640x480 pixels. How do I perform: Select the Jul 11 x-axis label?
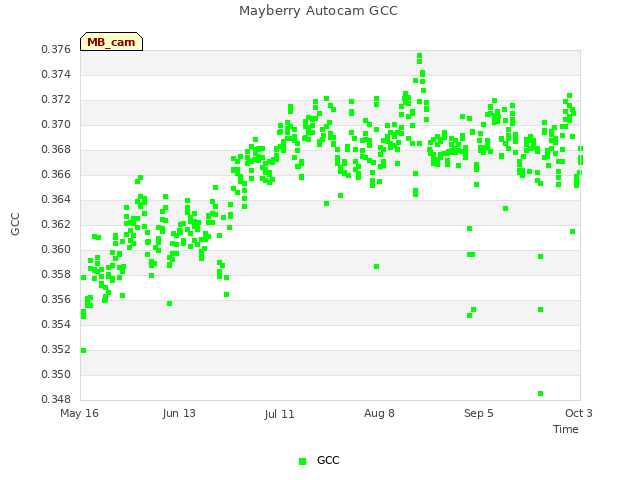279,414
